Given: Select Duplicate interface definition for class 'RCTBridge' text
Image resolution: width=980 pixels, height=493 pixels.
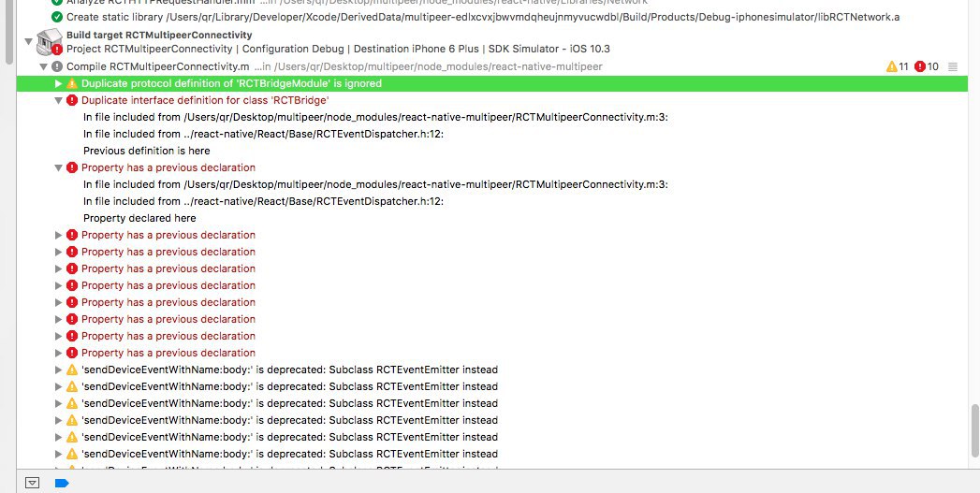Looking at the screenshot, I should click(x=205, y=100).
